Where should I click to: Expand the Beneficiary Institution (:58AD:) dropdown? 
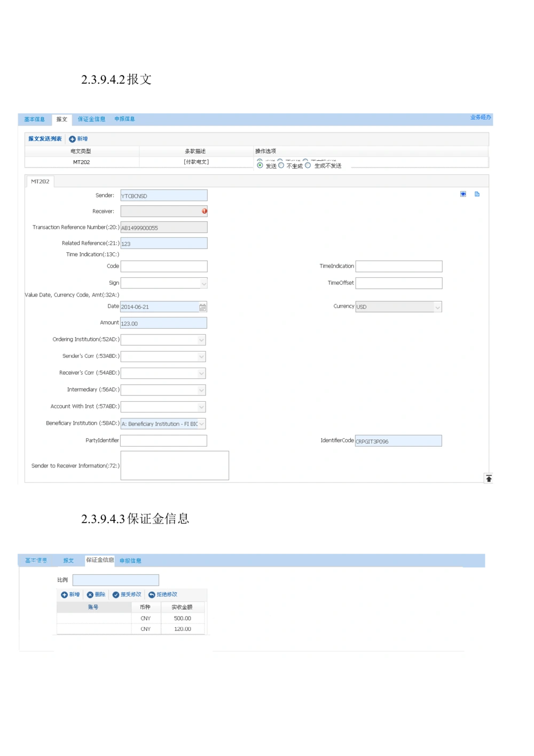(x=201, y=424)
